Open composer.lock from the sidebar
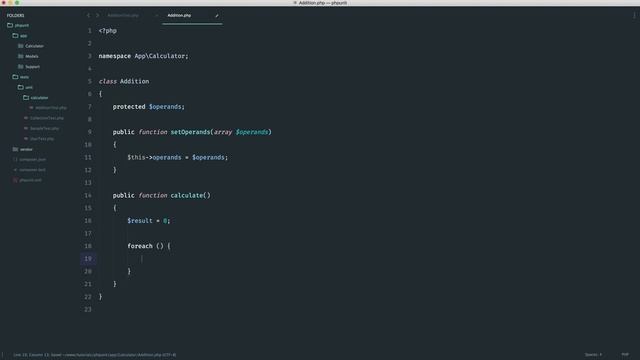The image size is (640, 360). [x=33, y=170]
